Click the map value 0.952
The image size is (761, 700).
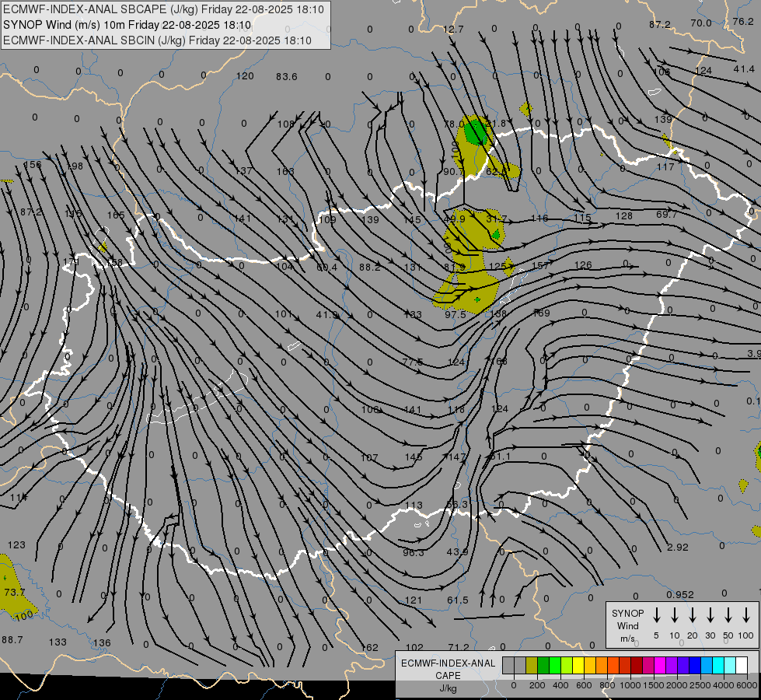(x=680, y=594)
